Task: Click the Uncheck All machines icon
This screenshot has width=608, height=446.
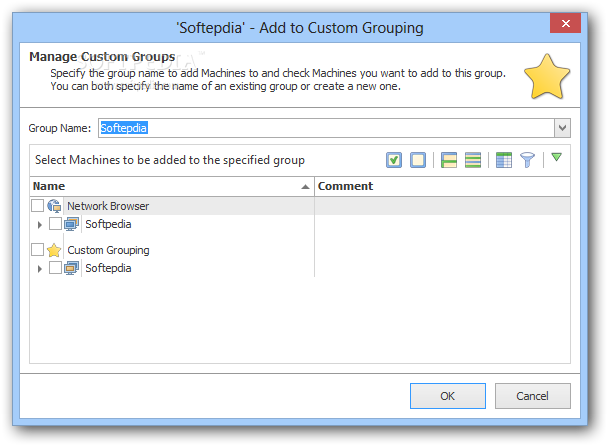Action: point(418,160)
